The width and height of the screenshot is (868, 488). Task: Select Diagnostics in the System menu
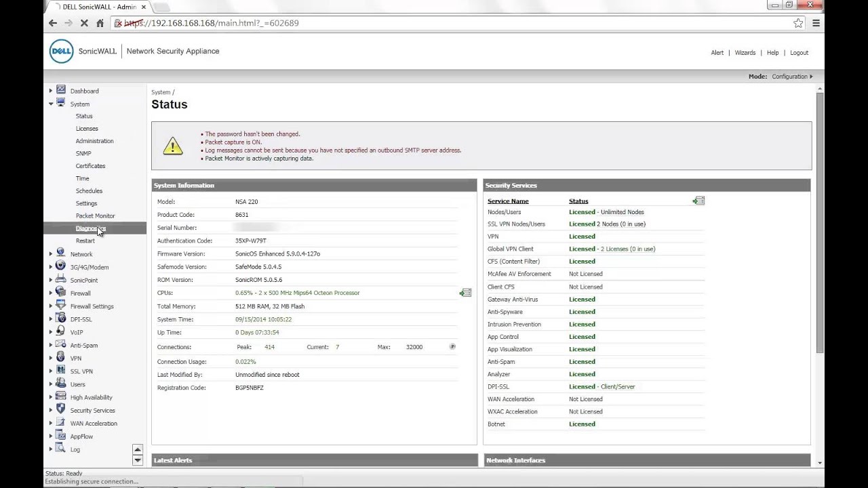click(x=91, y=228)
